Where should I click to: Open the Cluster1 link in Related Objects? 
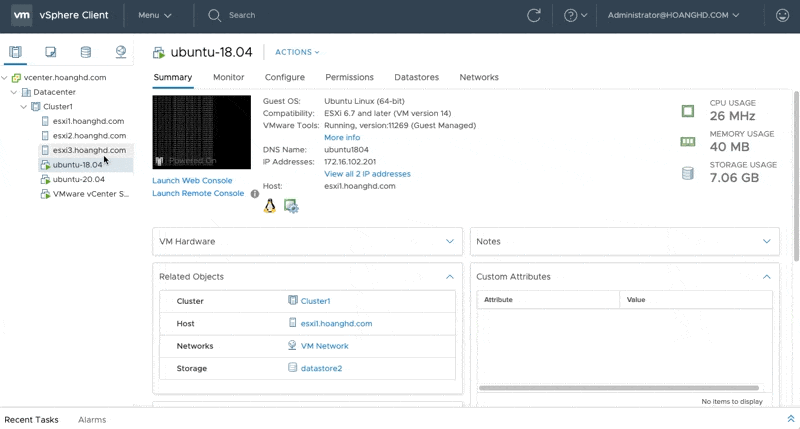pos(315,301)
